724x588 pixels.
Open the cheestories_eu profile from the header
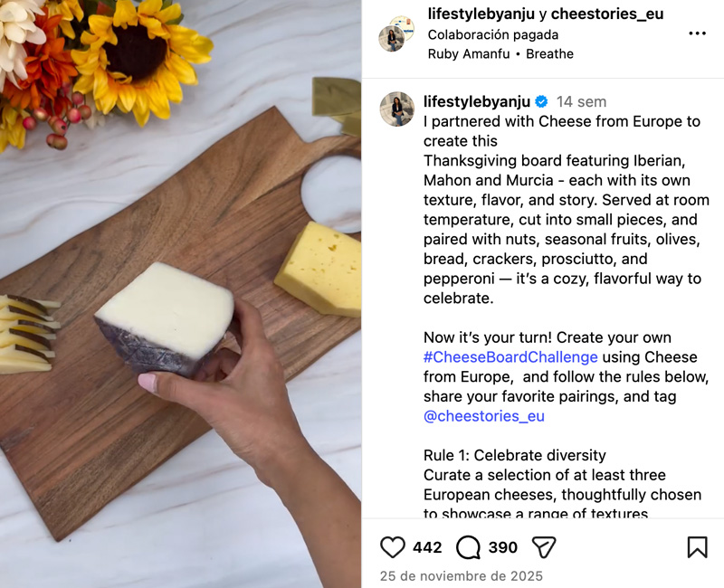[607, 14]
